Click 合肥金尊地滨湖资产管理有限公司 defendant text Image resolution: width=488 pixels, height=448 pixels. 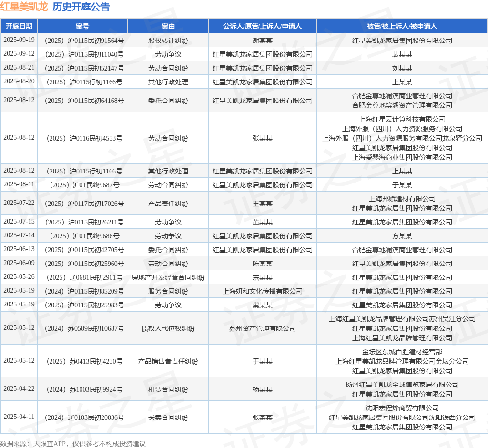402,105
